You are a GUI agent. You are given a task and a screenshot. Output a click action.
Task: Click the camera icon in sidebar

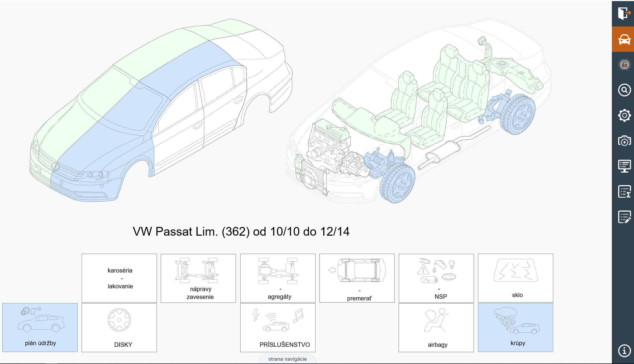[x=624, y=141]
